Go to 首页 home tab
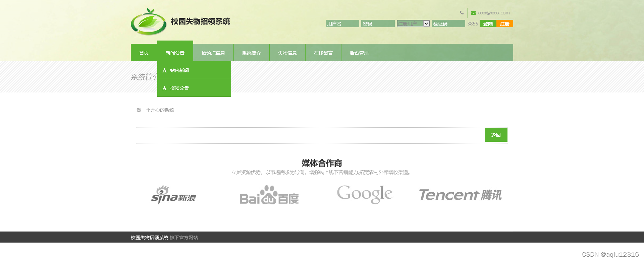 click(144, 53)
